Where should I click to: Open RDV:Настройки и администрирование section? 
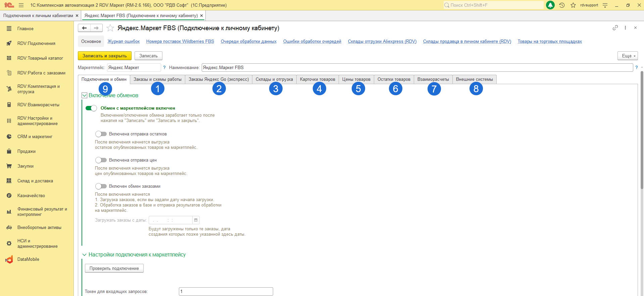(x=37, y=121)
